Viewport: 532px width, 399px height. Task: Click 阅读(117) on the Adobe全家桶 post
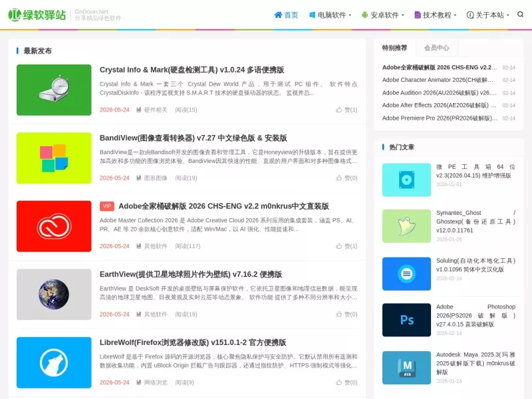(x=188, y=246)
